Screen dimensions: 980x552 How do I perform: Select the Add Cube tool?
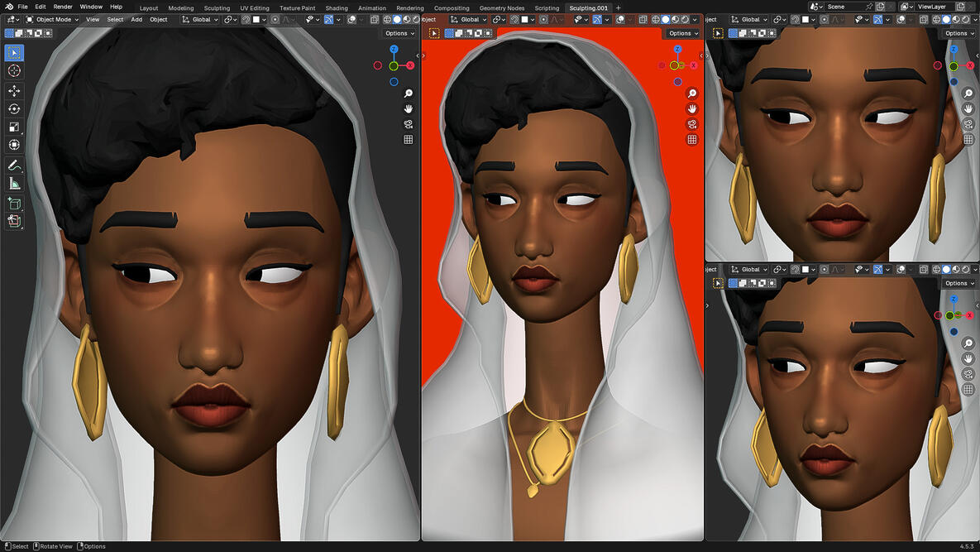(x=14, y=204)
